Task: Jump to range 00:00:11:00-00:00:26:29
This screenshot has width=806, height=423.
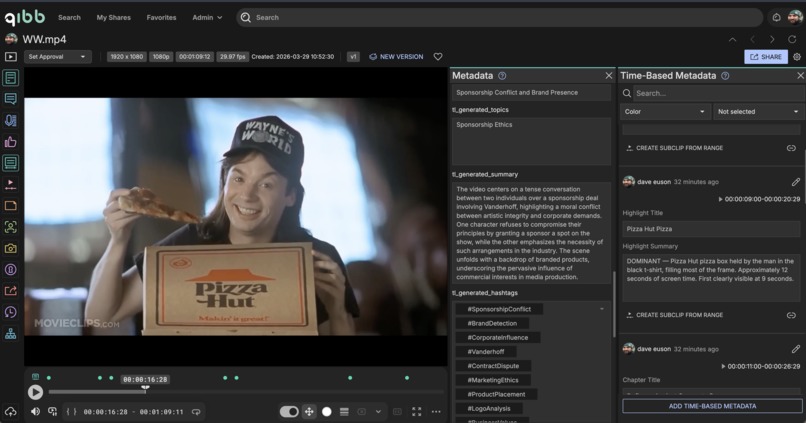Action: click(x=760, y=366)
